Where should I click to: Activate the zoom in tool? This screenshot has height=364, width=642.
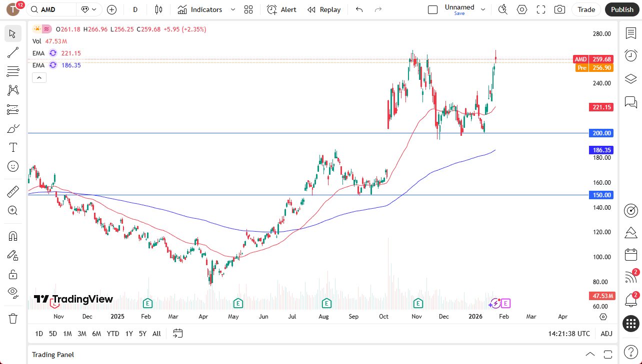13,210
